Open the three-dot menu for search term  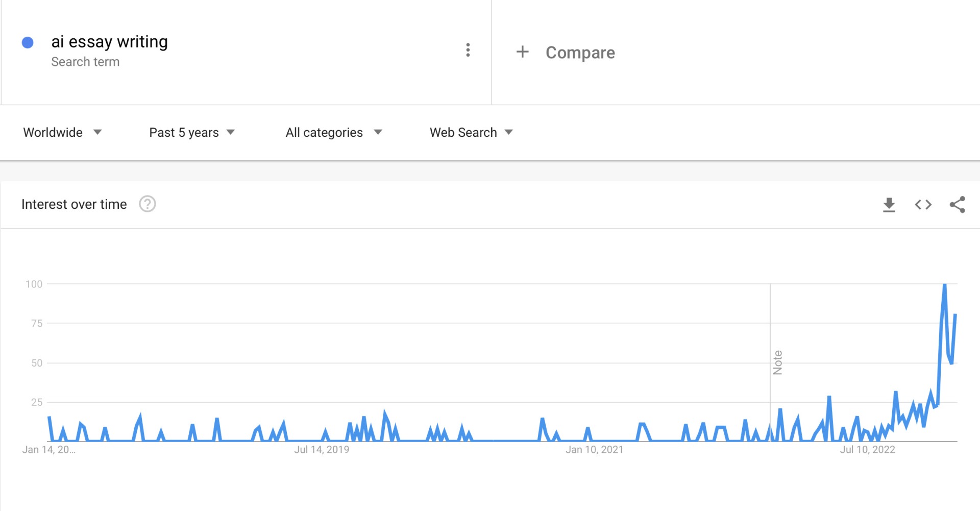[x=468, y=50]
